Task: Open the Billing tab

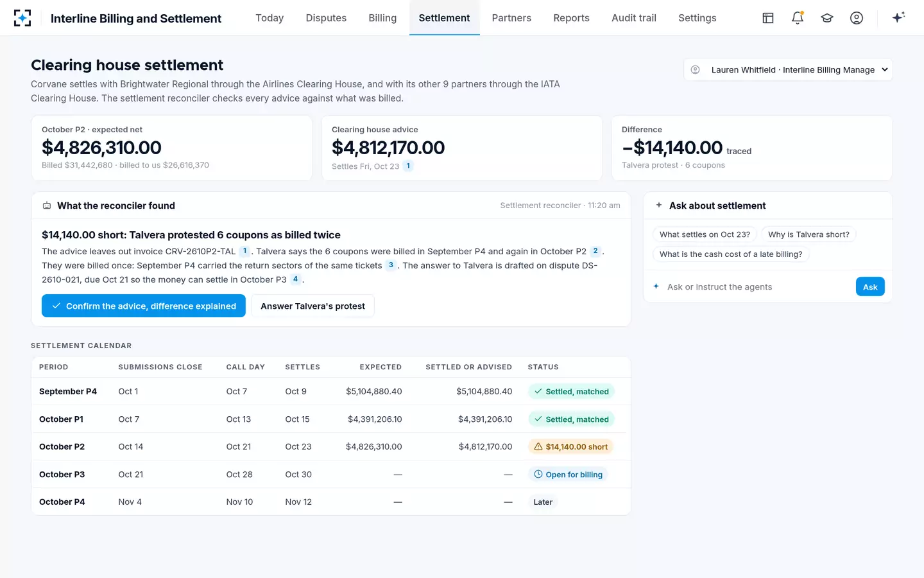Action: [382, 18]
